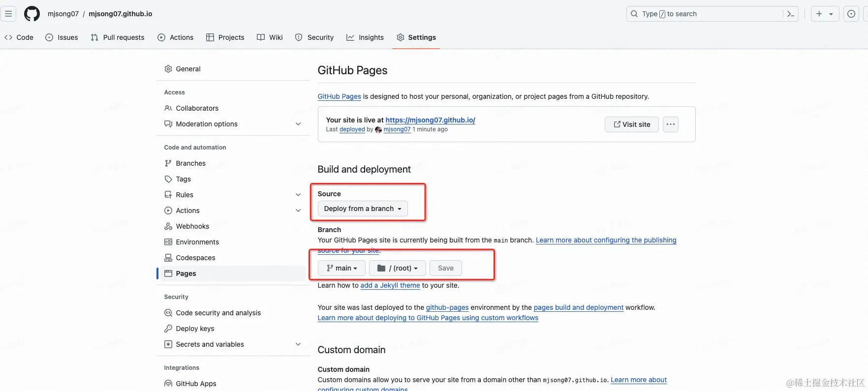
Task: Open the Deploy from a branch dropdown
Action: coord(363,209)
